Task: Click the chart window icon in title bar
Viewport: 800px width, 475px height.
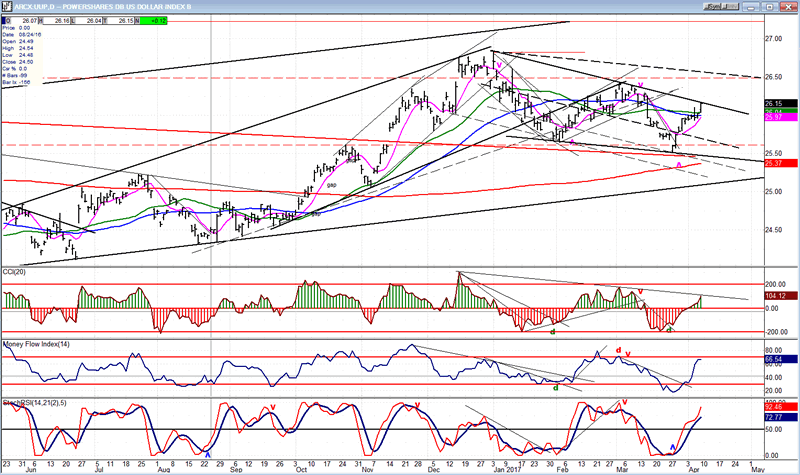Action: 5,4
